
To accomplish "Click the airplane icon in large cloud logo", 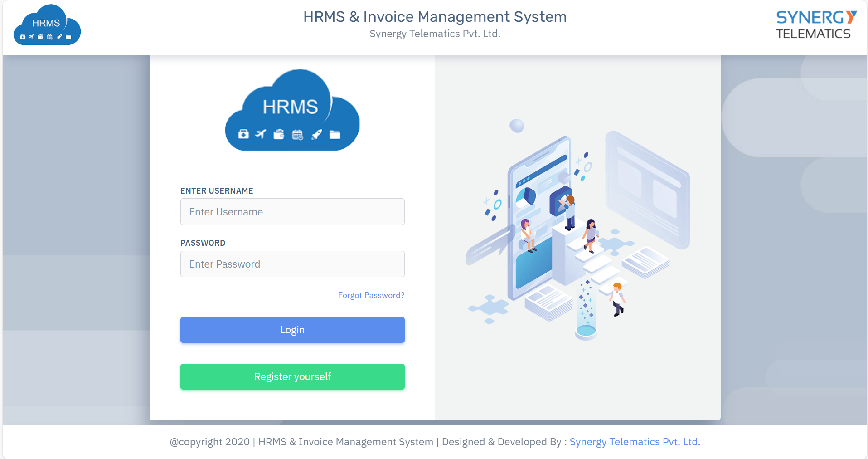I will (261, 134).
